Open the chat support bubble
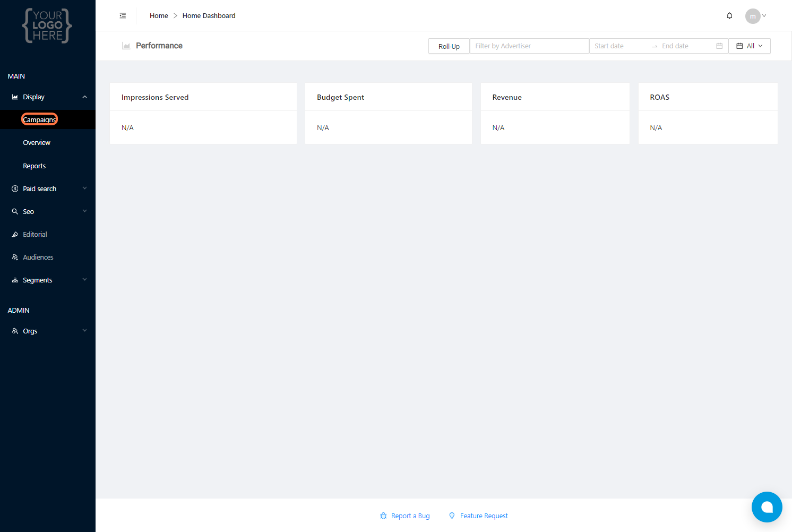 click(x=767, y=507)
